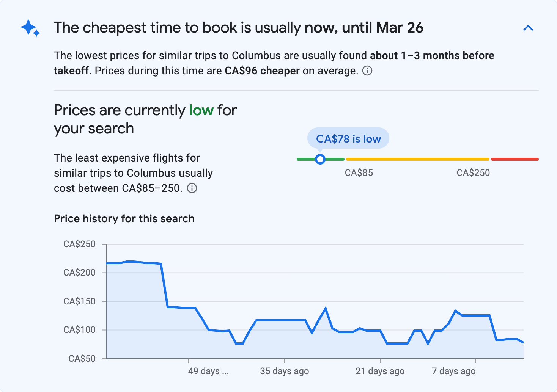This screenshot has height=392, width=557.
Task: Select the green low-price segment of the price bar
Action: [x=334, y=159]
